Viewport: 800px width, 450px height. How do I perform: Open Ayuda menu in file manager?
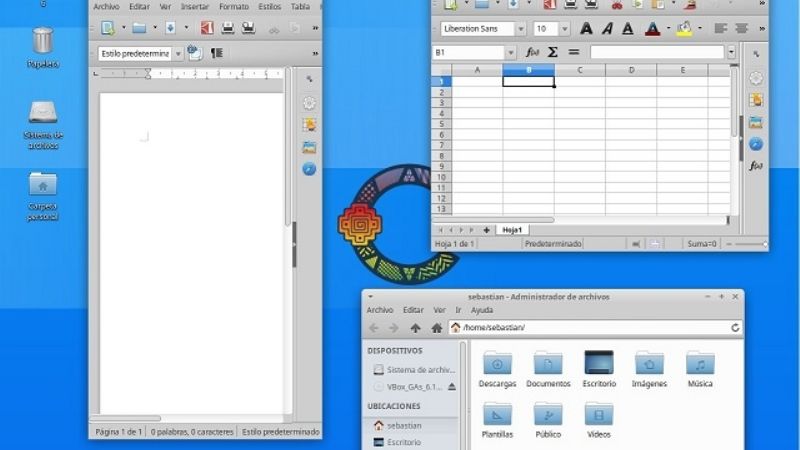point(482,310)
